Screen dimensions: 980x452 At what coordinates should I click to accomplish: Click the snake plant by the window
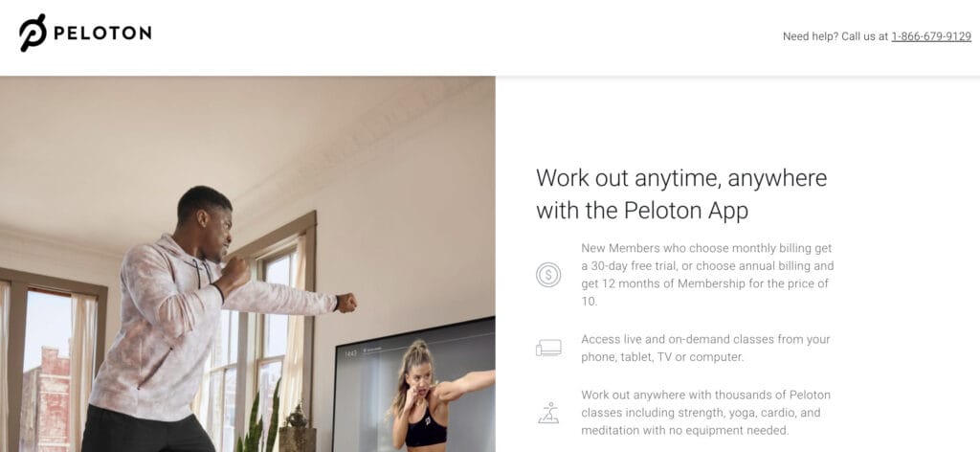pyautogui.click(x=259, y=420)
